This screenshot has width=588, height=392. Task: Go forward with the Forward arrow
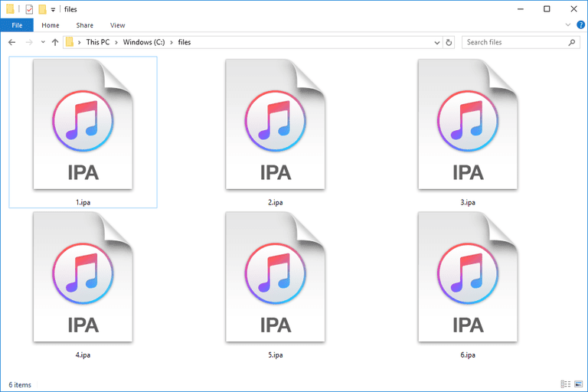coord(29,42)
